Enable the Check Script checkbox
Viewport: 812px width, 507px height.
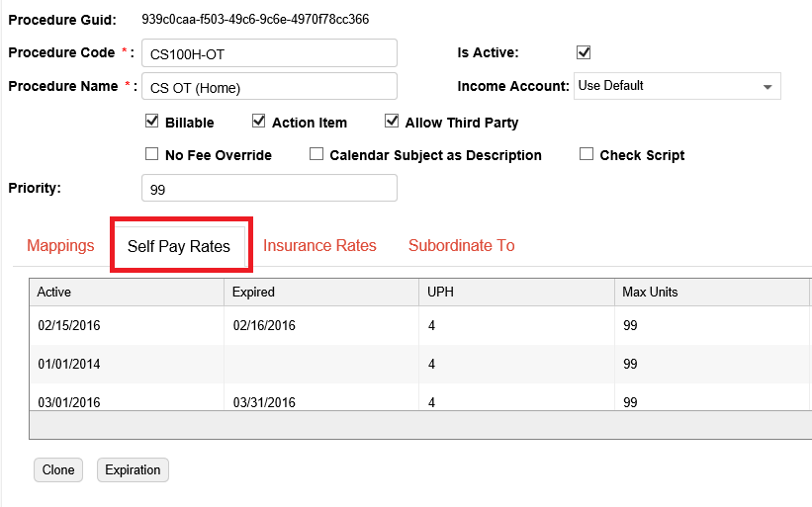(586, 153)
